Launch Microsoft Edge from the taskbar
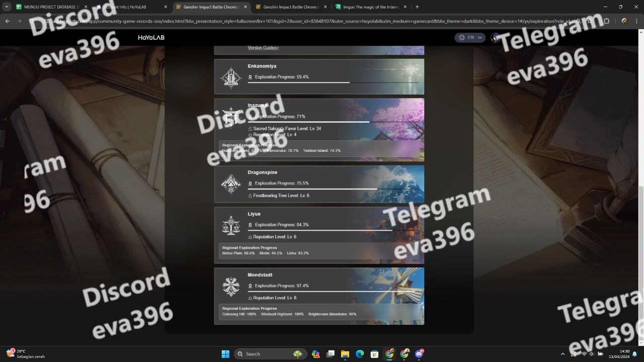The image size is (644, 362). [360, 354]
